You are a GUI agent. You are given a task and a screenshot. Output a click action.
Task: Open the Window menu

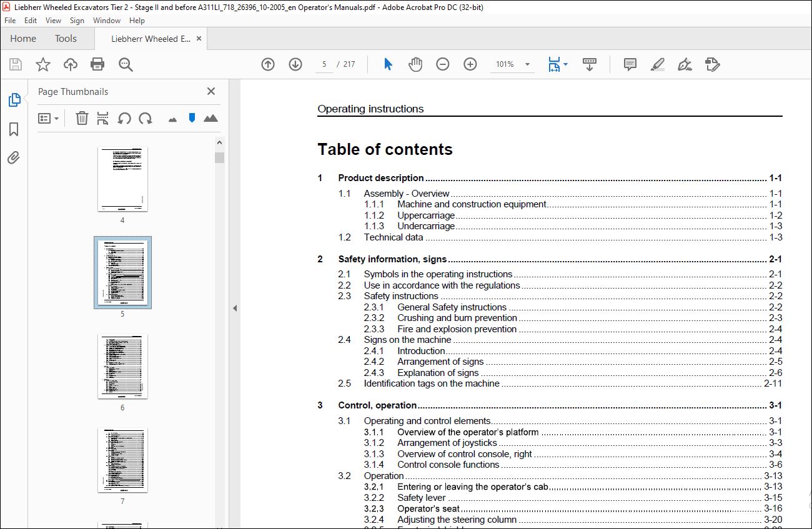[107, 21]
